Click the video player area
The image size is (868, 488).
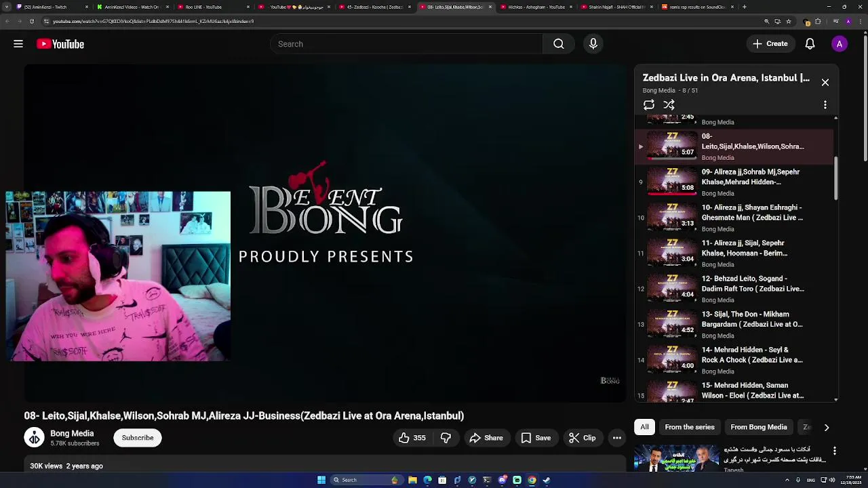[325, 233]
